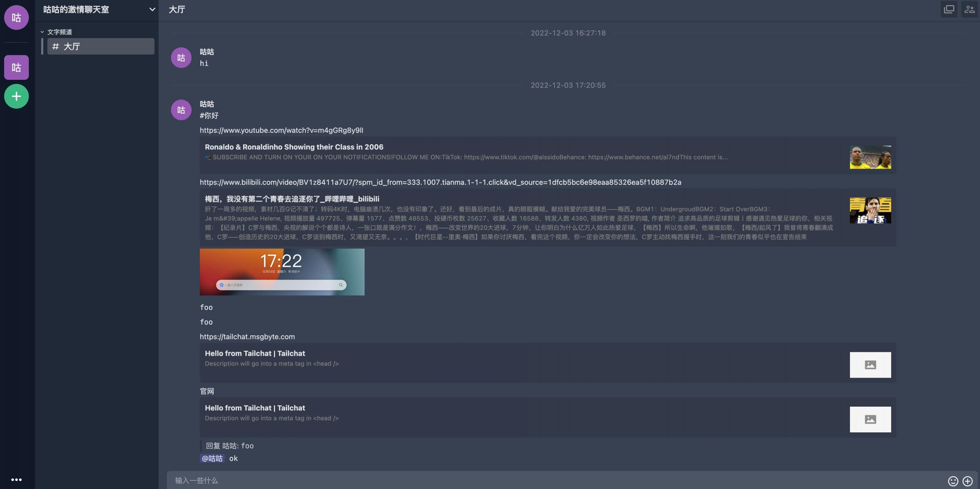Click the tailchat.msgbyte.com link

pyautogui.click(x=247, y=337)
